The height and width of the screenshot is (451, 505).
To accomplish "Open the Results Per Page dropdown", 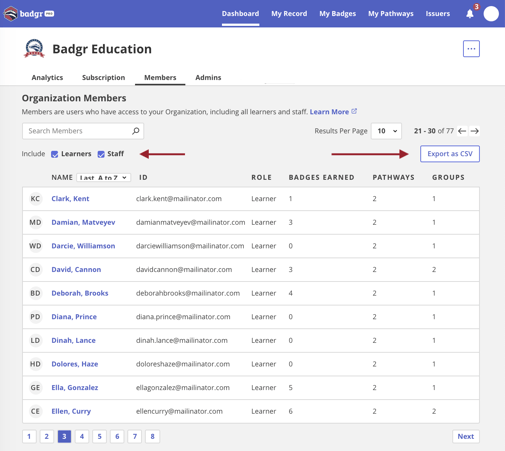I will tap(386, 131).
